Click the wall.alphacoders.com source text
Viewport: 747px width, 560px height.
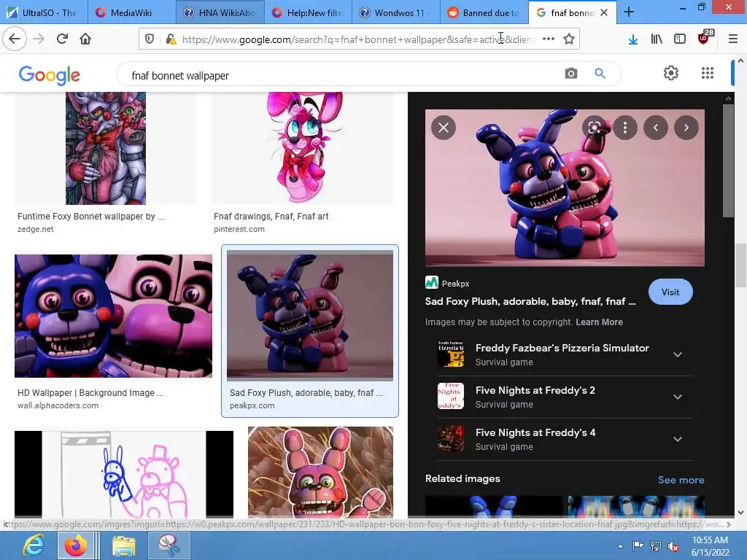coord(58,405)
